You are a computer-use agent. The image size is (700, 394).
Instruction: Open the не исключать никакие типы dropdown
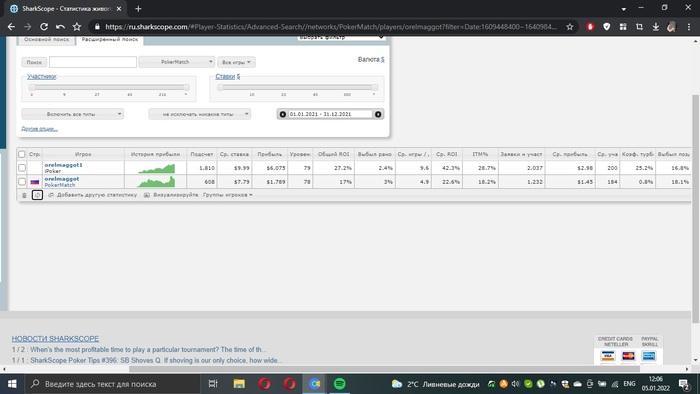pyautogui.click(x=200, y=114)
